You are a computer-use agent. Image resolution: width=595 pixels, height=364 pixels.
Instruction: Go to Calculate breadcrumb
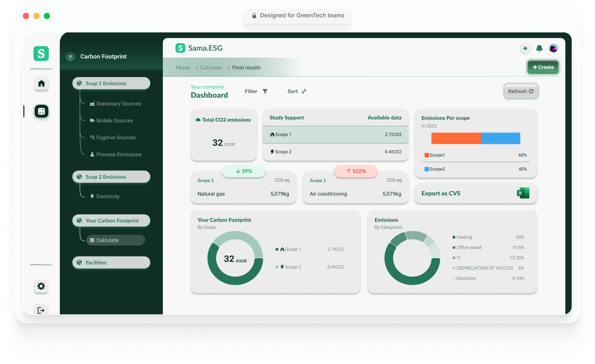click(x=211, y=68)
